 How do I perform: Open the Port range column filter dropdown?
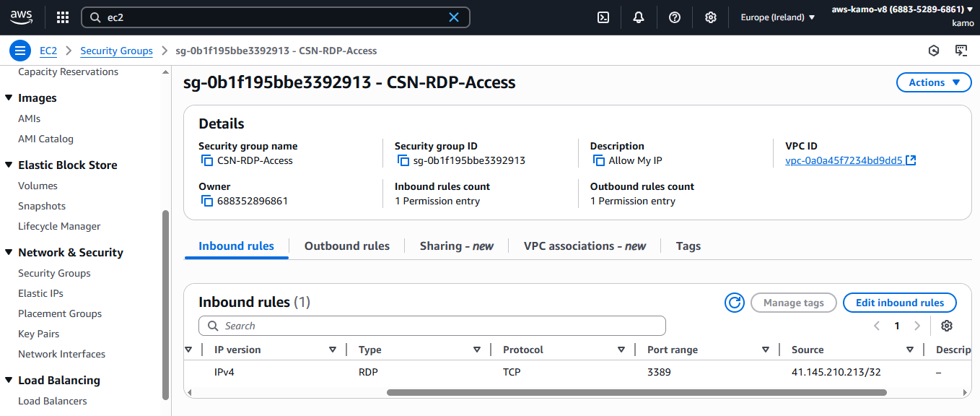[766, 349]
